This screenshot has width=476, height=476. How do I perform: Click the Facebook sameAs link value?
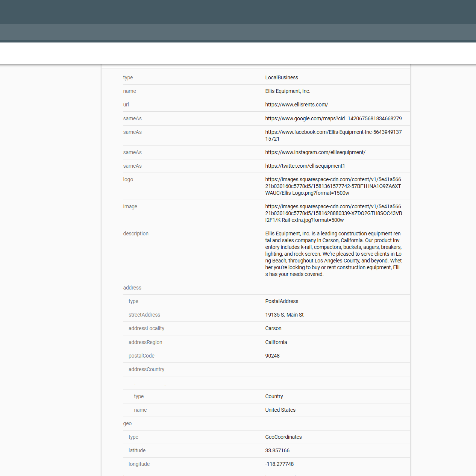(333, 135)
